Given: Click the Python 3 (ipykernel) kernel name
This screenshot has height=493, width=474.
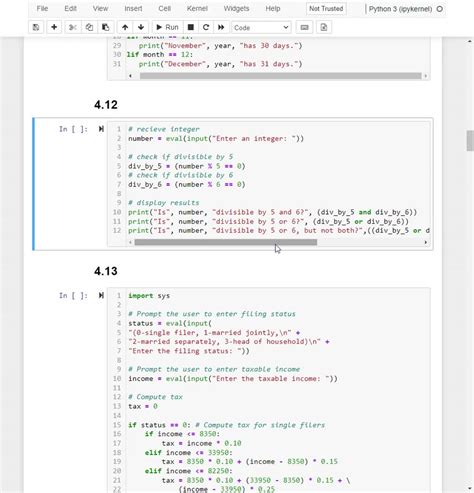Looking at the screenshot, I should 400,9.
